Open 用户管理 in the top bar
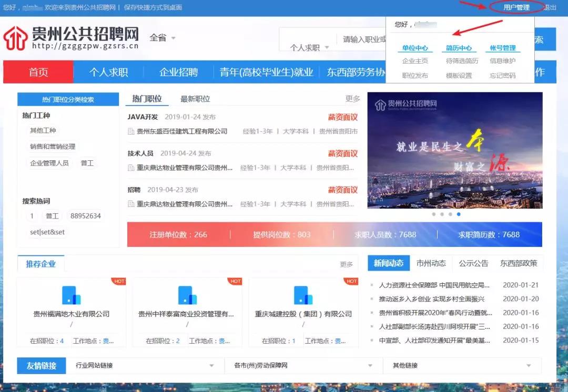 point(518,7)
